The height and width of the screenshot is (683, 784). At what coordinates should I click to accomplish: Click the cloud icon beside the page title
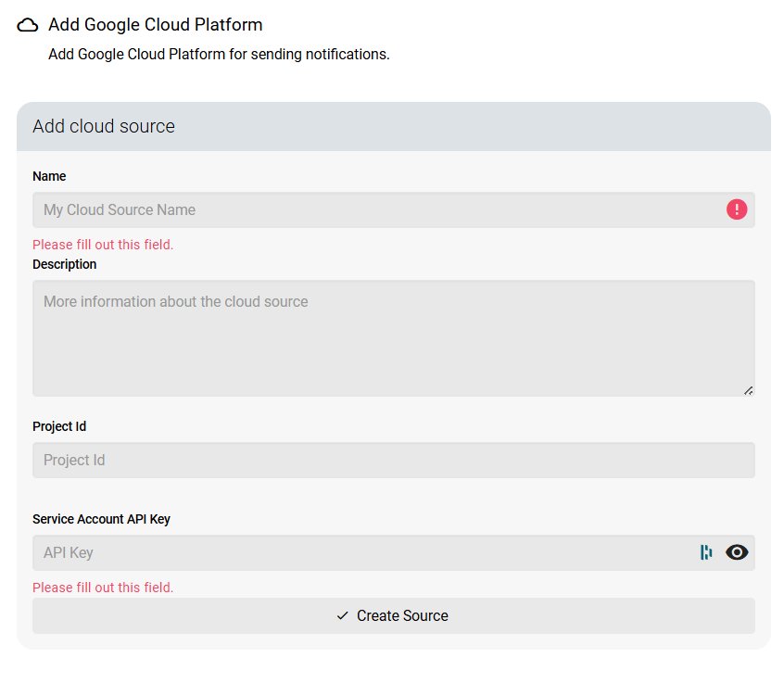click(x=28, y=26)
